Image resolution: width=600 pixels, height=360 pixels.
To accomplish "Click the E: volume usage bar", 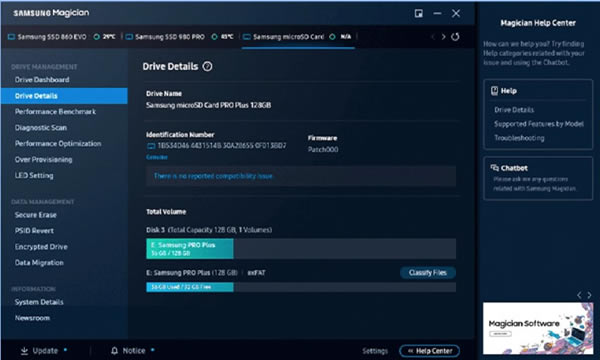I will (301, 287).
